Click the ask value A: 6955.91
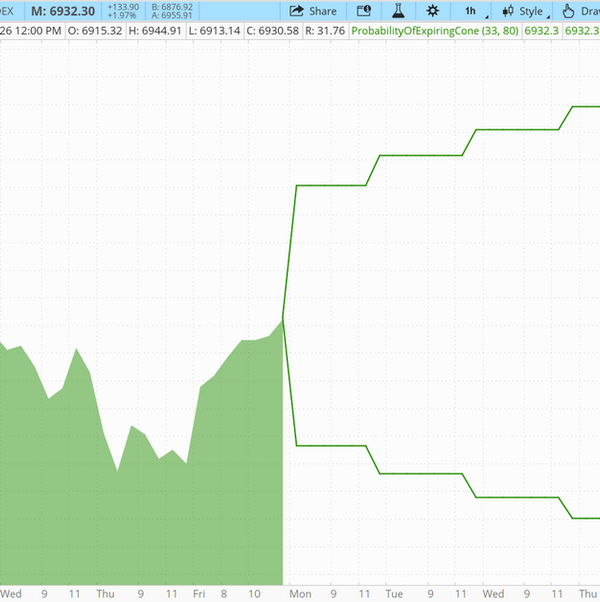 coord(172,16)
